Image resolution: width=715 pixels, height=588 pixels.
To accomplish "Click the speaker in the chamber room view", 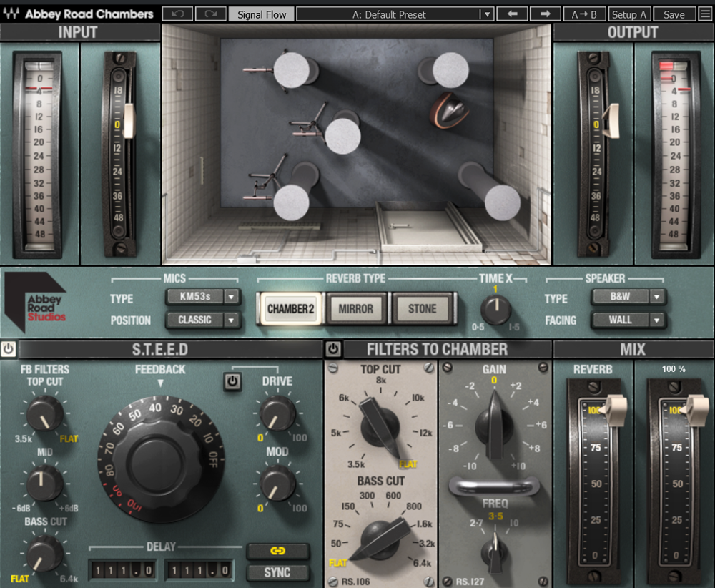I will click(449, 111).
